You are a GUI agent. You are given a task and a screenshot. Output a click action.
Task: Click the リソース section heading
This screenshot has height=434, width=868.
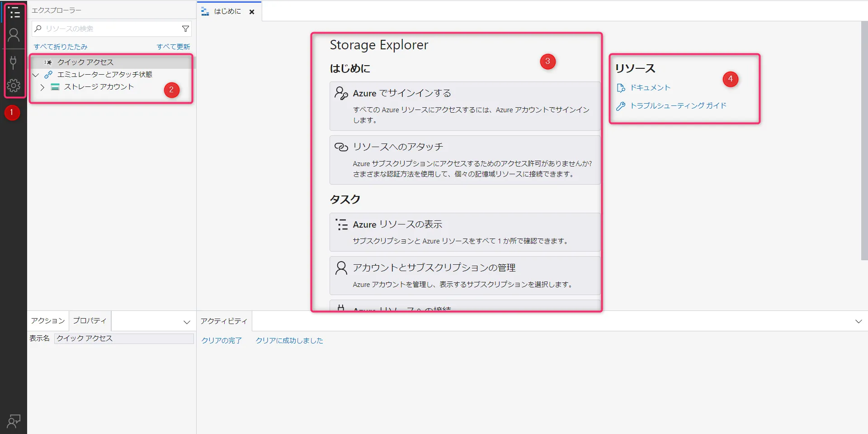[x=635, y=68]
